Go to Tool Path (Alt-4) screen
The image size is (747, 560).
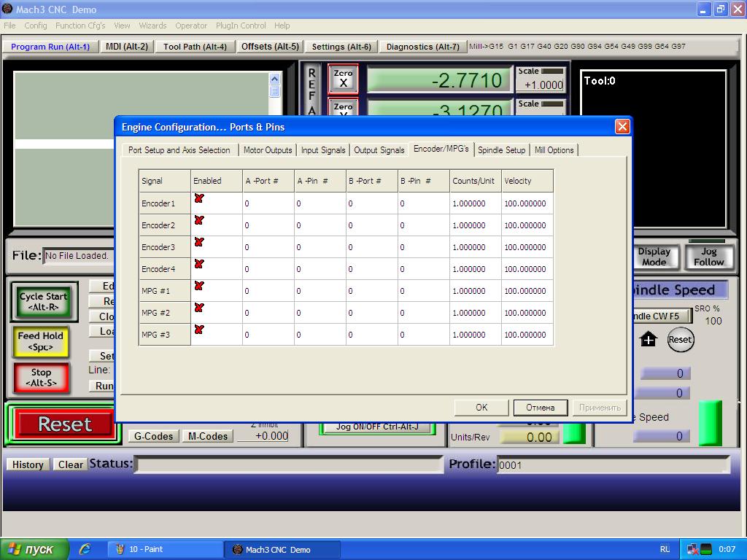click(195, 47)
